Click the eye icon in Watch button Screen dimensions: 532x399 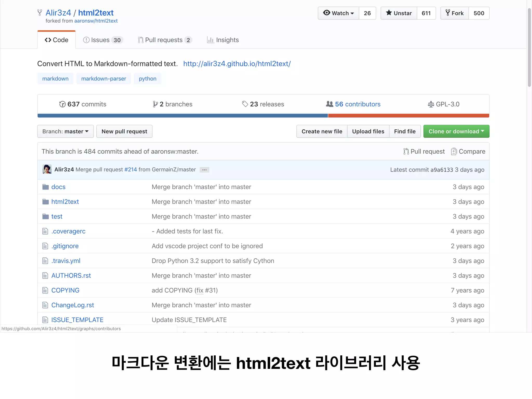327,13
